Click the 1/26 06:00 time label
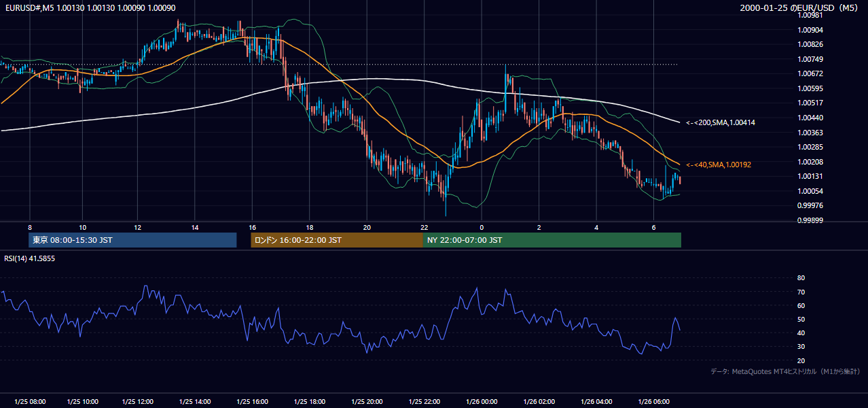Viewport: 868px width, 408px height. click(653, 401)
